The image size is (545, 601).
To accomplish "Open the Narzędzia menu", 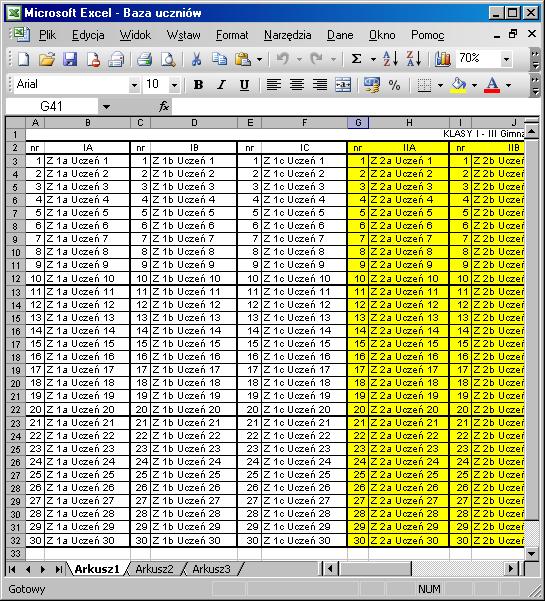I will (287, 35).
